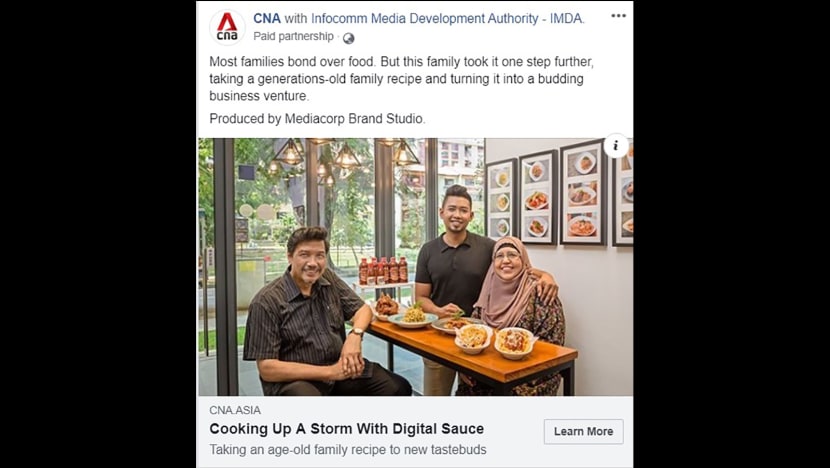Click the hanging pendant lamp in photo
This screenshot has height=468, width=830.
tap(290, 153)
